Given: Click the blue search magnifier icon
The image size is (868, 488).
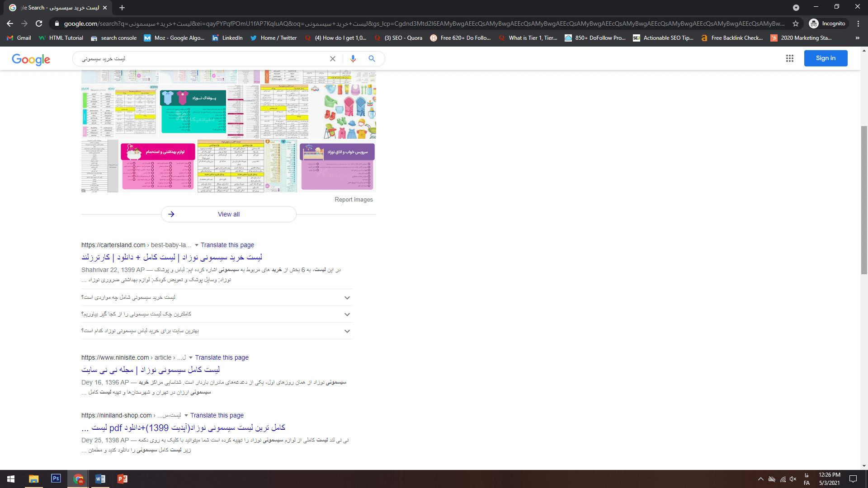Looking at the screenshot, I should 372,59.
